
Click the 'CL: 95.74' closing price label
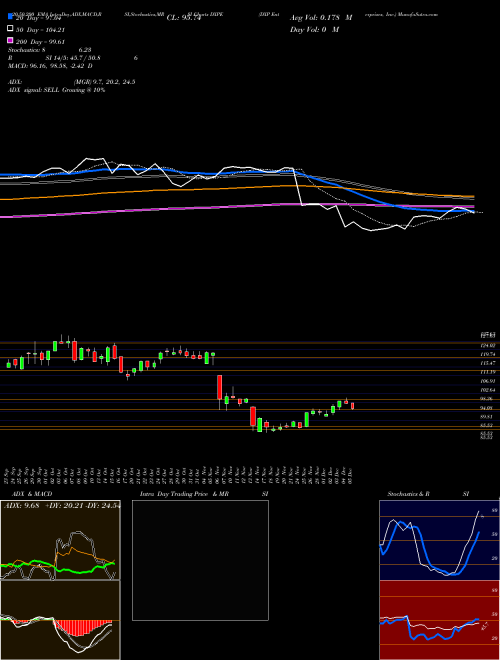click(x=184, y=18)
